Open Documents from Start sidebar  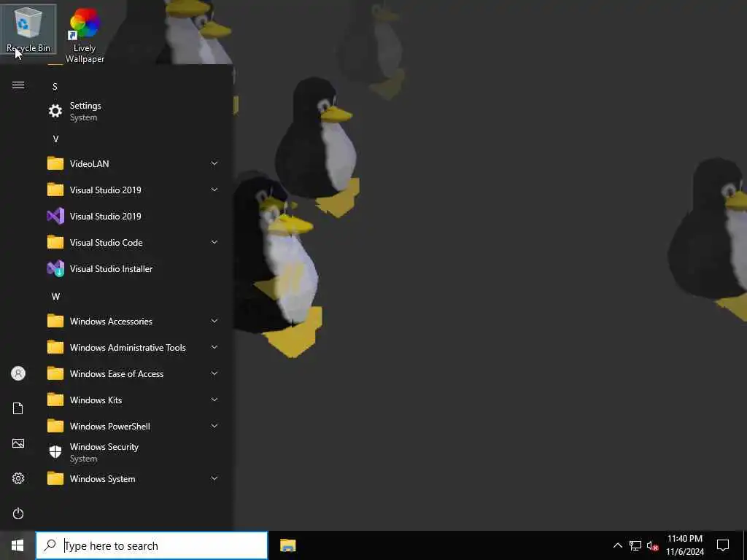click(18, 408)
